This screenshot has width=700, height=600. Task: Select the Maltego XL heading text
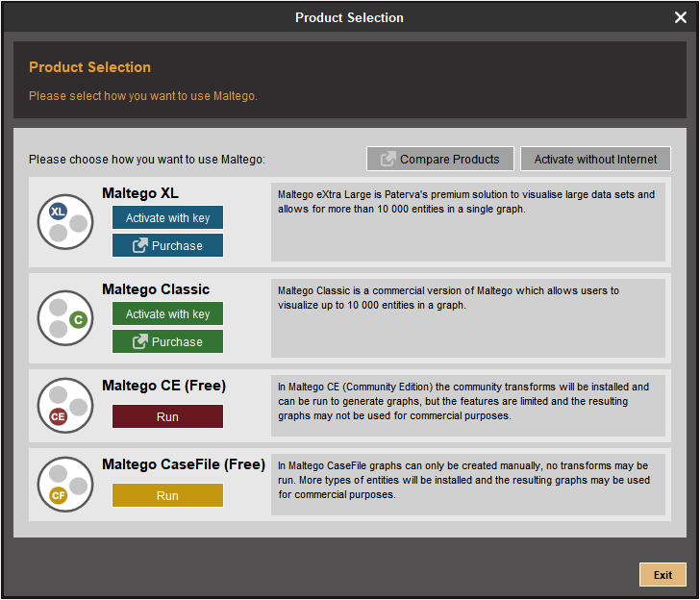point(140,193)
